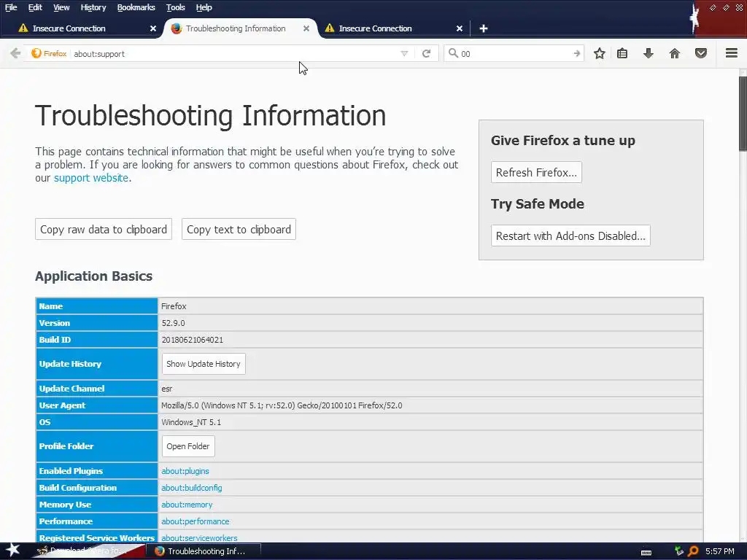
Task: Open the about:performance link
Action: [x=196, y=521]
